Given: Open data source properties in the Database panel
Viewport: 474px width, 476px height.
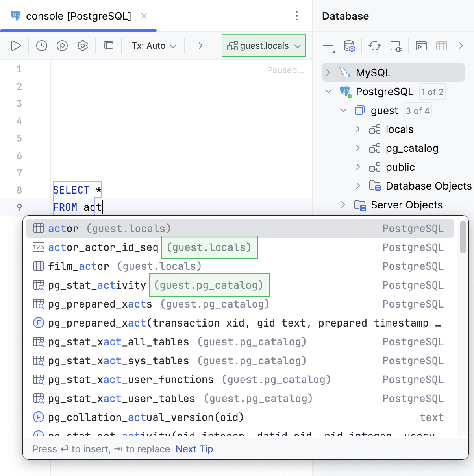Looking at the screenshot, I should pos(350,46).
